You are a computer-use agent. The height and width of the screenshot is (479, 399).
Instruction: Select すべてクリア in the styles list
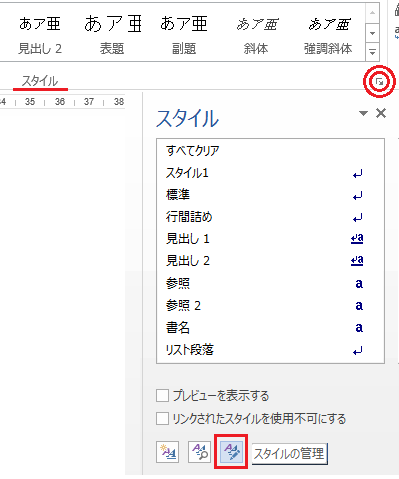(270, 151)
